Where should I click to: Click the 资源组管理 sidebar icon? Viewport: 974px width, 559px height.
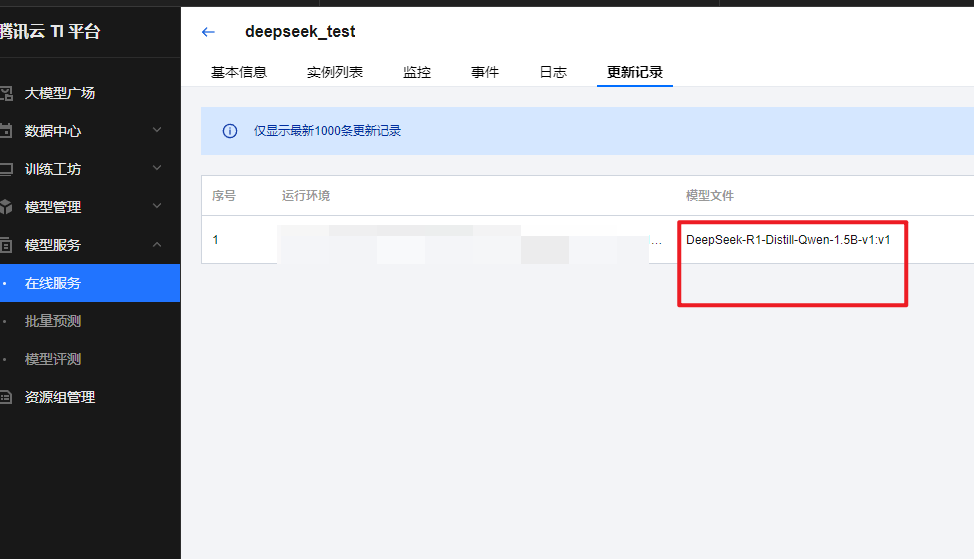click(6, 398)
